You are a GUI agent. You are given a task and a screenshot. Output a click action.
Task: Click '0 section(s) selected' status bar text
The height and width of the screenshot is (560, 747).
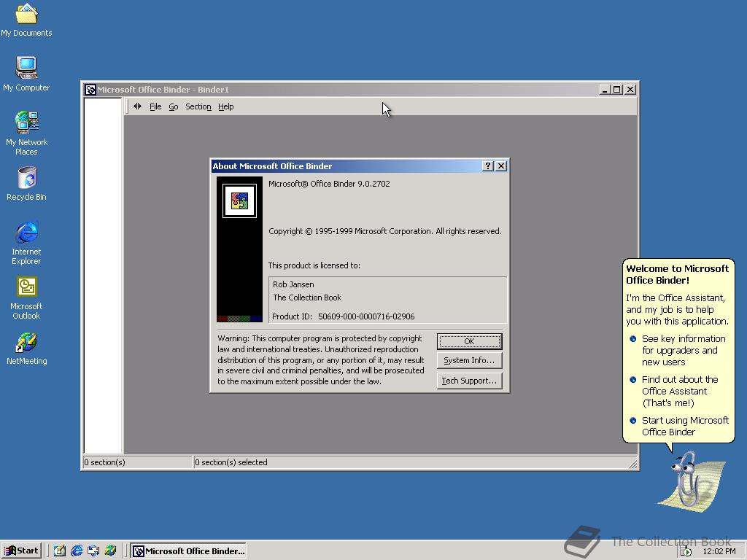pyautogui.click(x=231, y=462)
